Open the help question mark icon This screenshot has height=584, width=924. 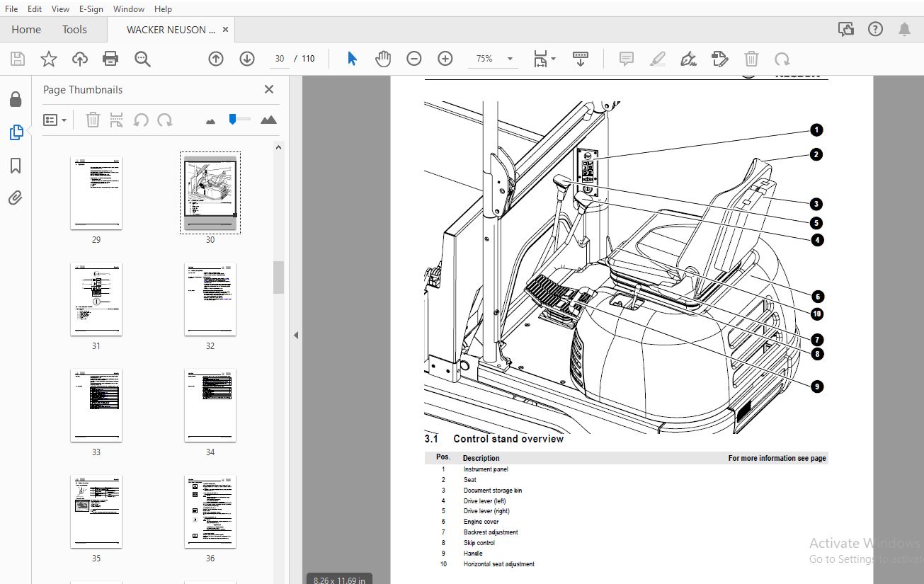875,29
